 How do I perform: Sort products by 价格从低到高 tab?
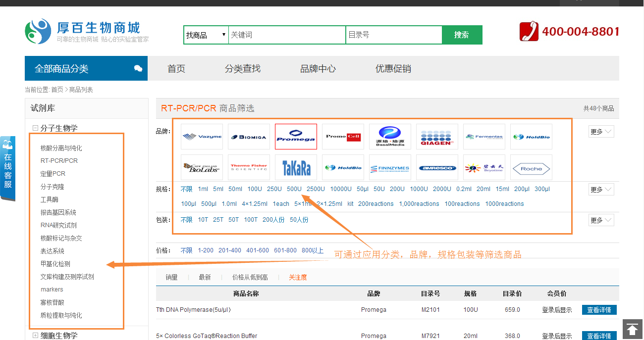click(x=250, y=277)
